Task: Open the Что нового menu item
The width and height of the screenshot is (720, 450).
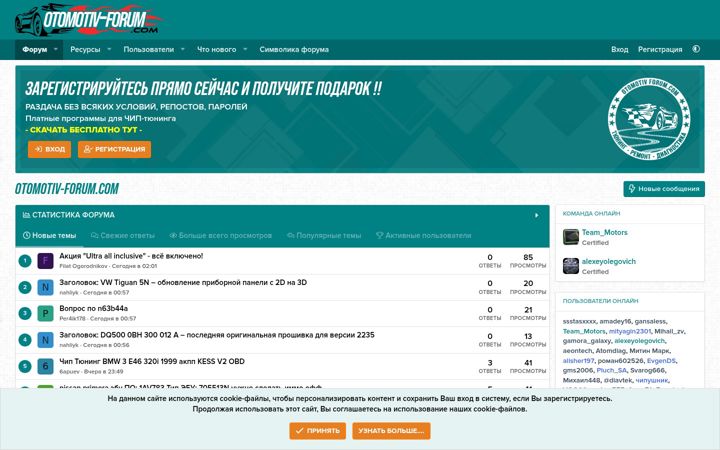Action: tap(216, 50)
